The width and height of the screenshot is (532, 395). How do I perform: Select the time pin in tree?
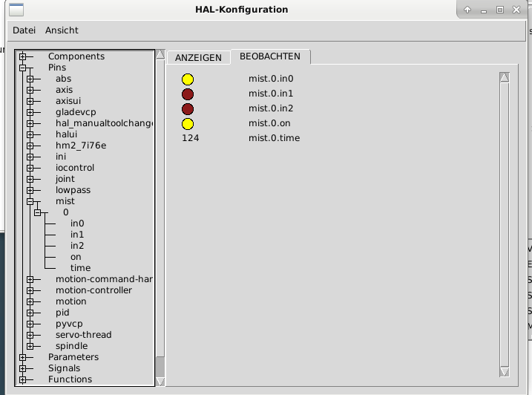80,268
